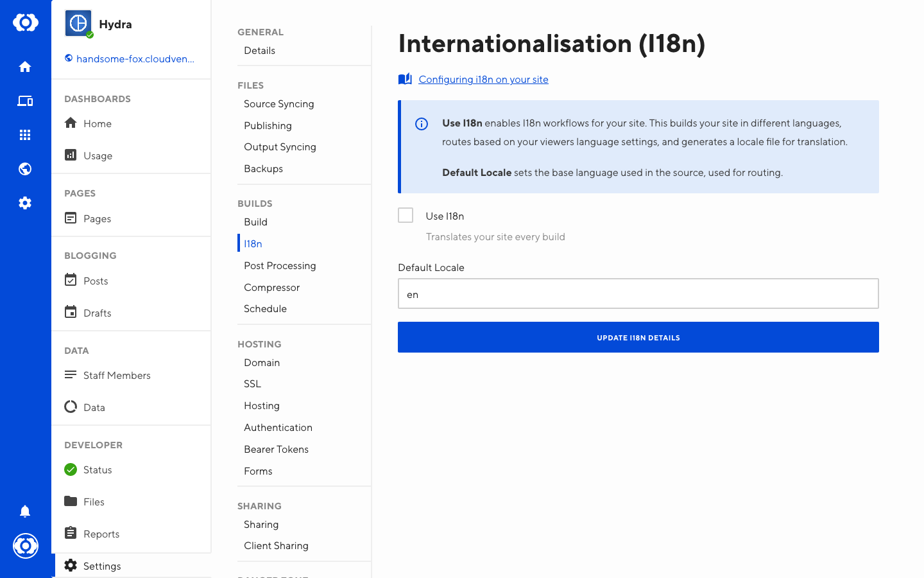
Task: Open Staff Members data
Action: coord(108,375)
